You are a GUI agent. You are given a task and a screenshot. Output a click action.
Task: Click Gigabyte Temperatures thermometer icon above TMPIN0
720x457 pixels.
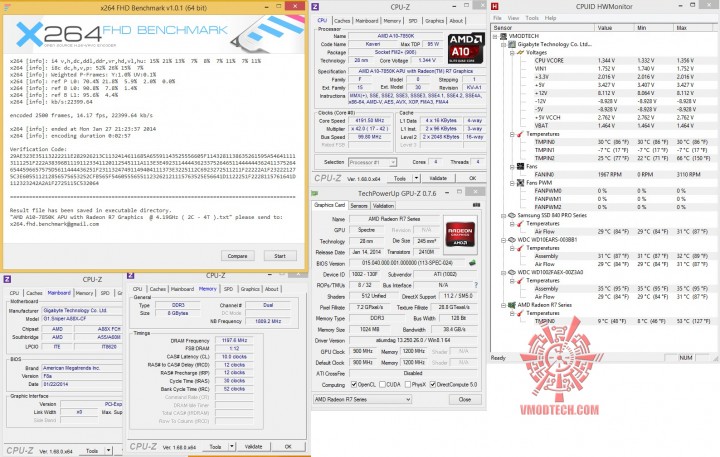pos(520,134)
